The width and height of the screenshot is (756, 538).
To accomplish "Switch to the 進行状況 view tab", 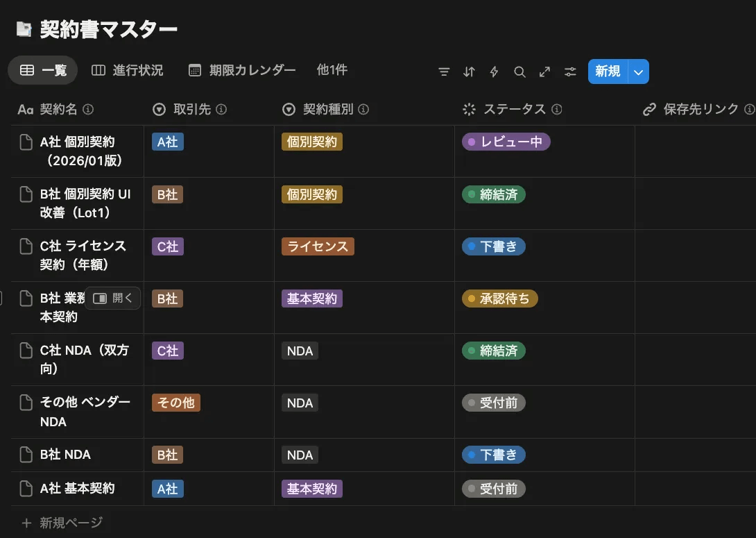I will point(128,70).
